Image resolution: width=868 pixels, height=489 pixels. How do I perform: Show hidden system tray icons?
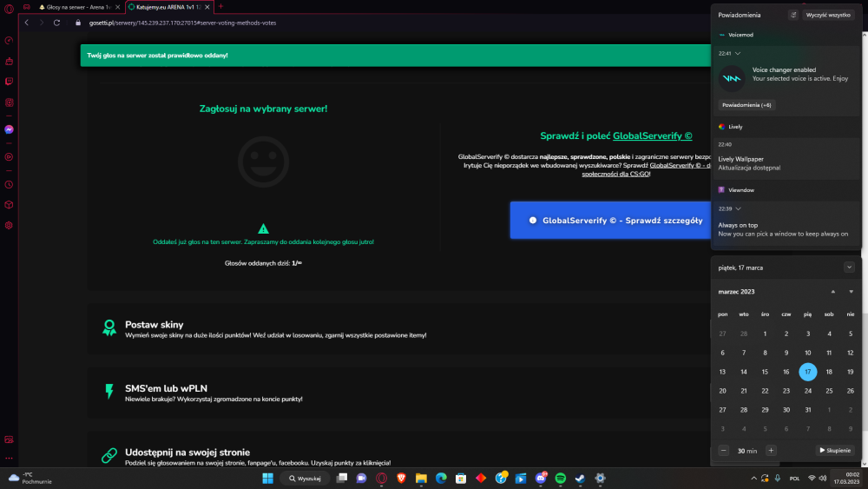pos(753,479)
